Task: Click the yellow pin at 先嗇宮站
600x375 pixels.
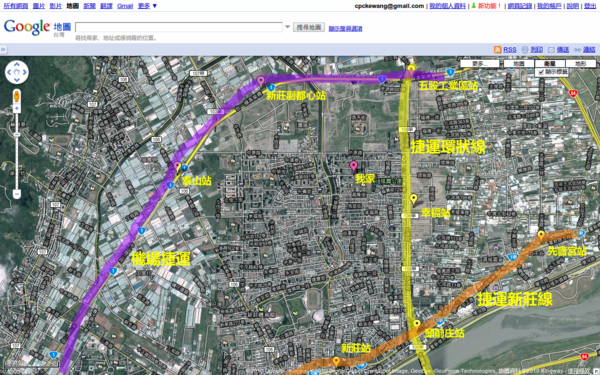Action: tap(541, 235)
